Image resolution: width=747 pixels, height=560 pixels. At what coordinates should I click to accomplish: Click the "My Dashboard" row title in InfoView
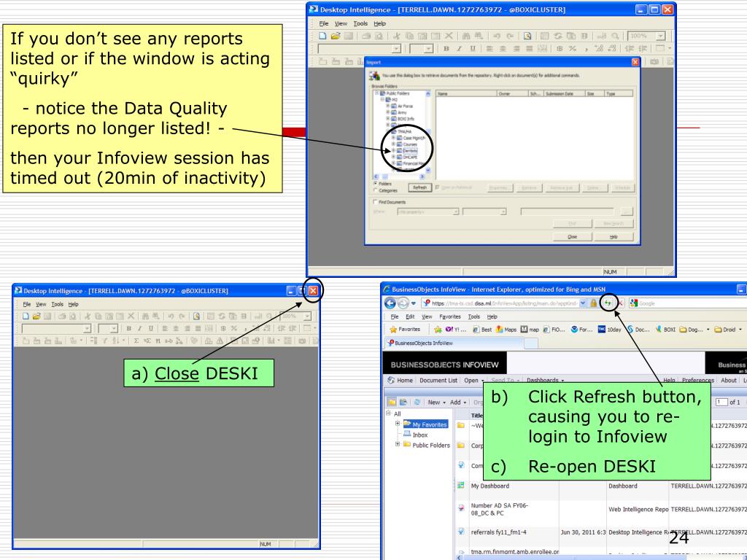[x=490, y=486]
